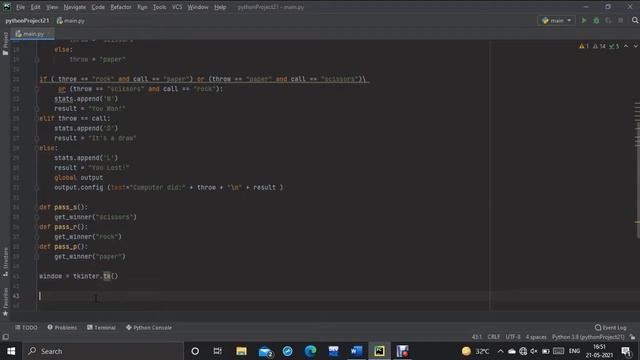Image resolution: width=640 pixels, height=360 pixels.
Task: Open the File menu
Action: 20,7
